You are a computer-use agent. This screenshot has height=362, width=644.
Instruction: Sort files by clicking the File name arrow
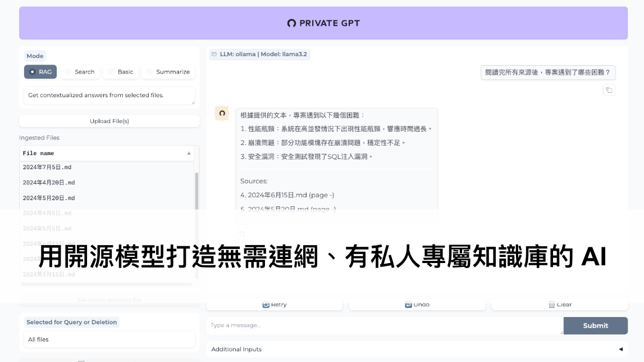point(189,153)
